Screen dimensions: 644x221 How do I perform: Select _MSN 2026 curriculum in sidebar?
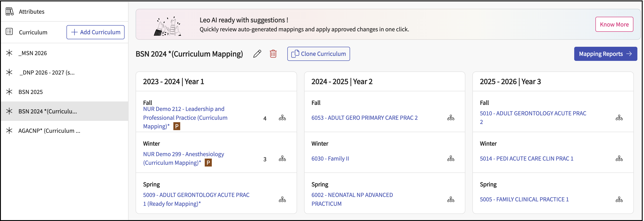(x=32, y=53)
